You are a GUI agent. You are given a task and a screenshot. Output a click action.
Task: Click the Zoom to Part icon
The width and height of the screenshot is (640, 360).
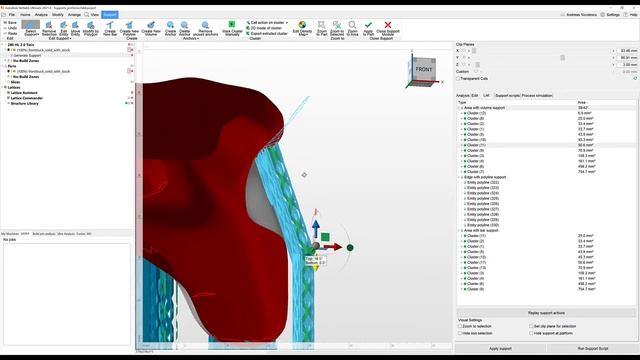pyautogui.click(x=322, y=25)
